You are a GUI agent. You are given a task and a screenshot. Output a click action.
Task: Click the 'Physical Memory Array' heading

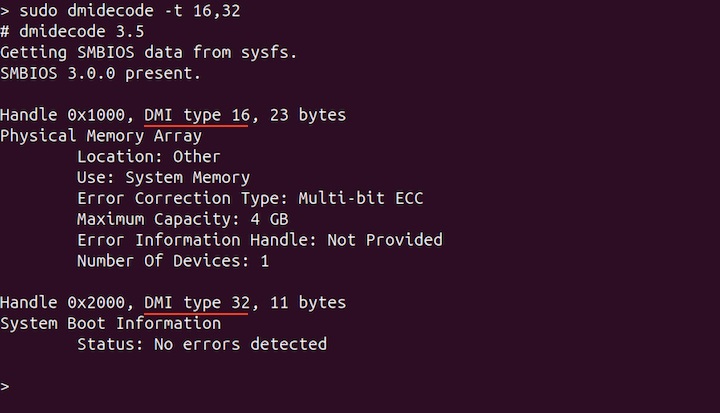pos(101,136)
